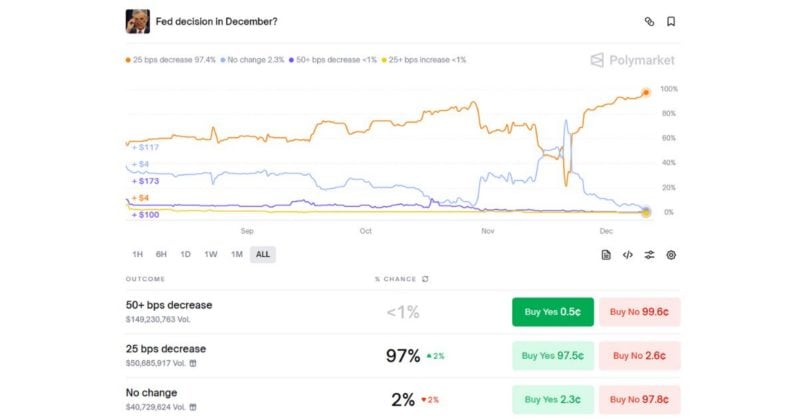Screen dimensions: 800x420
Task: Open the chart filter sliders icon
Action: click(650, 254)
